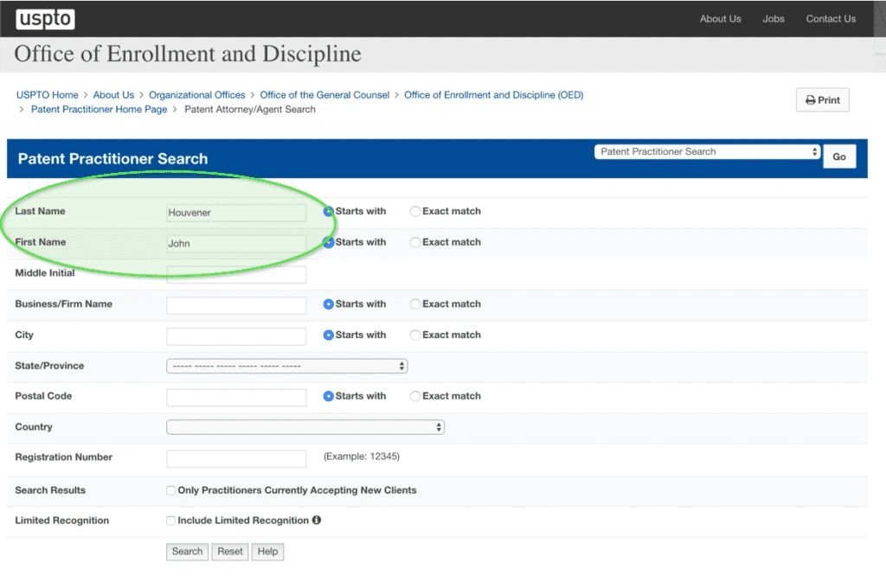Open Contact Us in top navigation
The image size is (886, 588).
831,19
